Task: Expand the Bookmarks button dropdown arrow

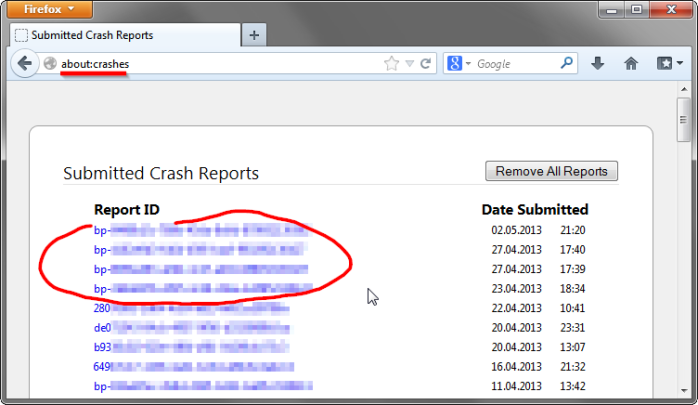Action: pos(680,63)
